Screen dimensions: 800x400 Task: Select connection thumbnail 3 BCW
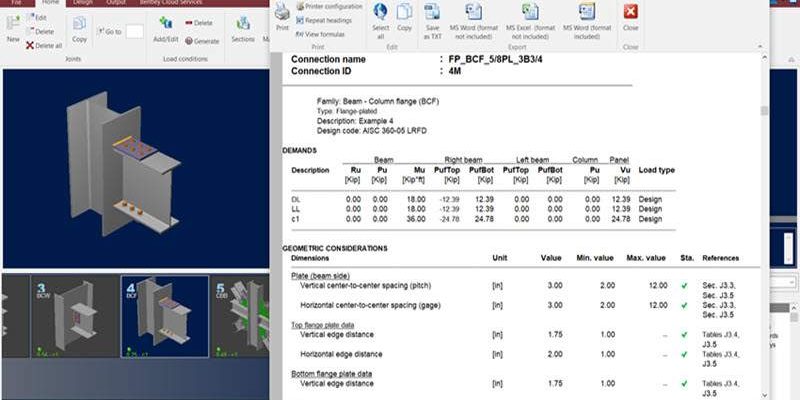pyautogui.click(x=74, y=316)
